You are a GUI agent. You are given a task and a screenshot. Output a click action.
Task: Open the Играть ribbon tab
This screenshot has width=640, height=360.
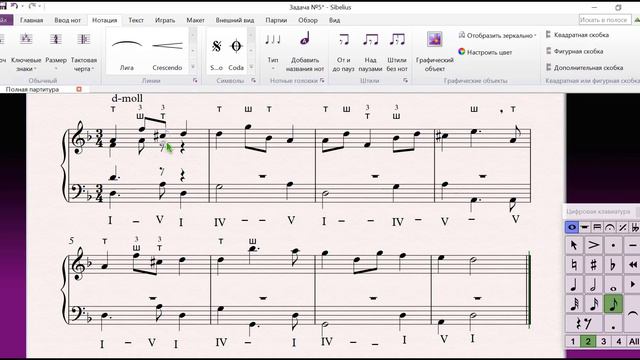(165, 20)
